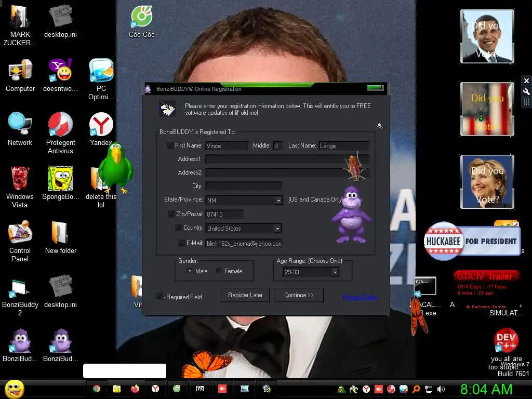
Task: Click the Address2 input field
Action: tap(287, 172)
